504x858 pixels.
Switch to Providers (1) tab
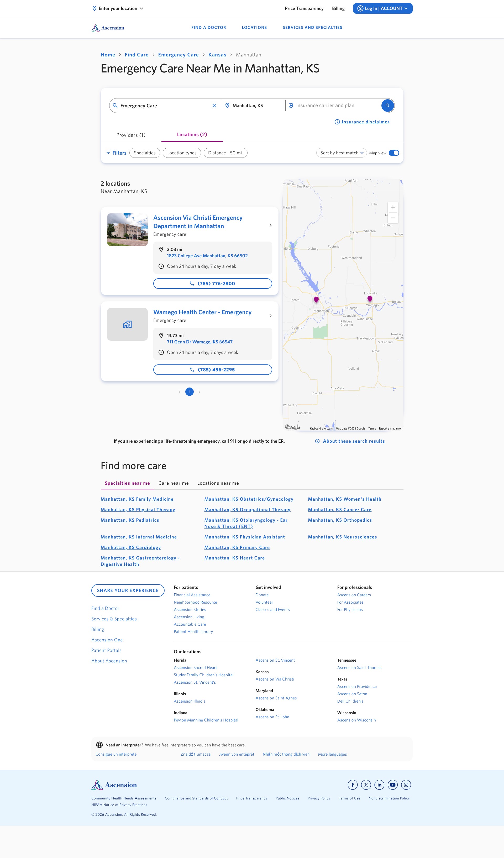tap(131, 135)
